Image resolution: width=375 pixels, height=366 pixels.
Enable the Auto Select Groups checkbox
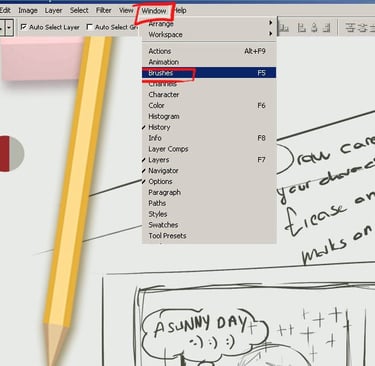coord(89,27)
